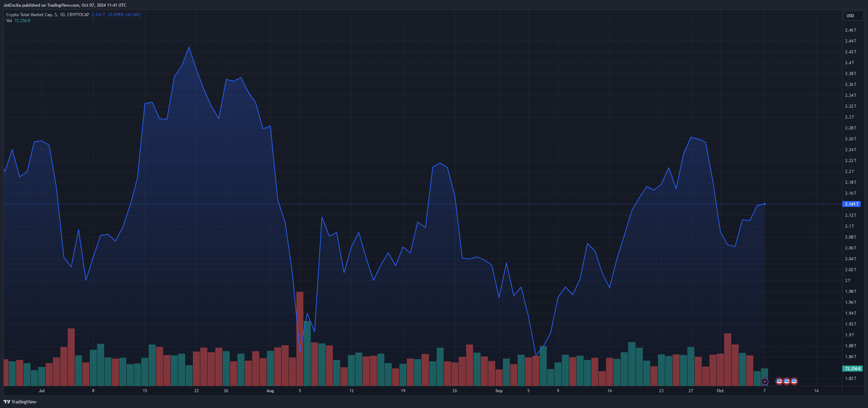Click the '2.2 T' price axis label
868x408 pixels.
coord(849,172)
